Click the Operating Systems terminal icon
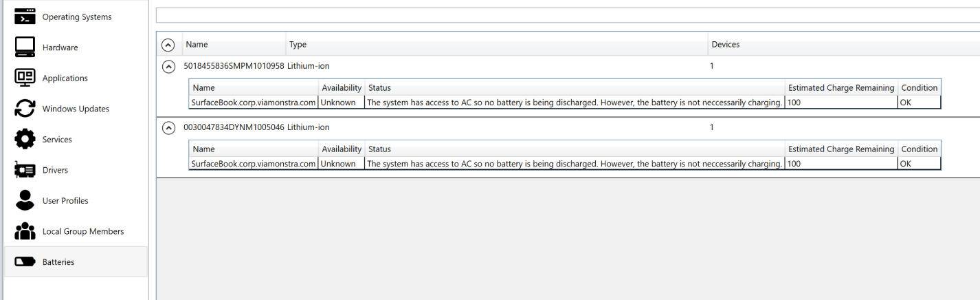Viewport: 980px width, 300px height. click(25, 17)
